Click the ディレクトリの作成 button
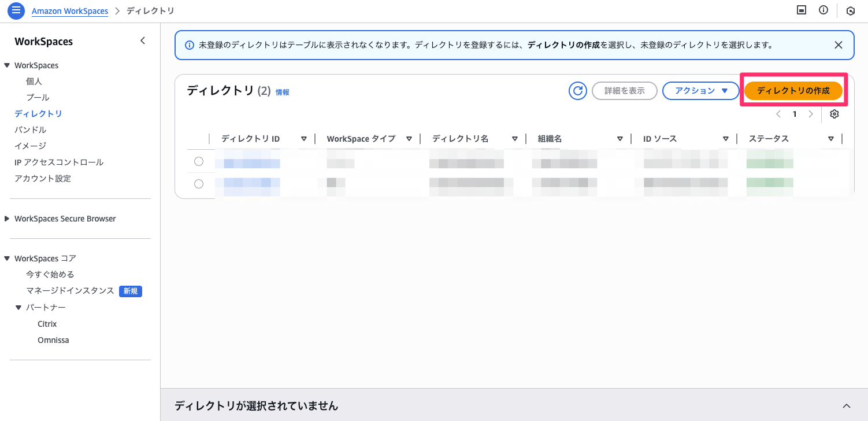The image size is (868, 421). pyautogui.click(x=793, y=90)
